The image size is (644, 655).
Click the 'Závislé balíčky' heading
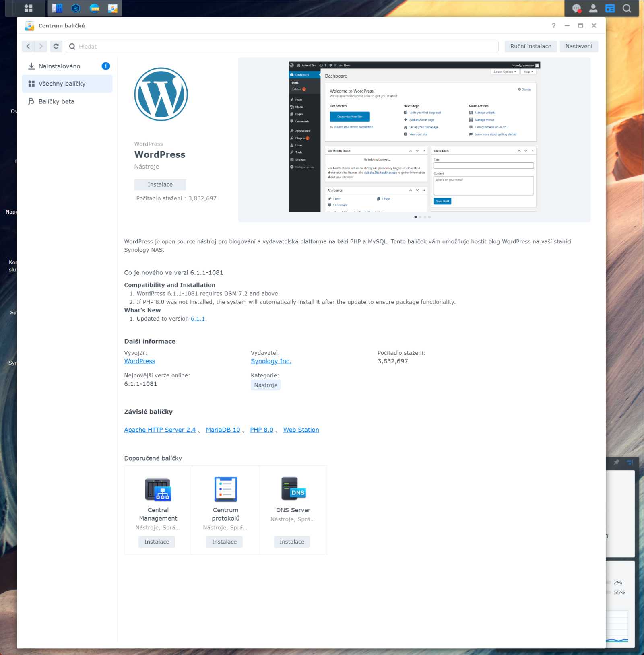(x=149, y=412)
